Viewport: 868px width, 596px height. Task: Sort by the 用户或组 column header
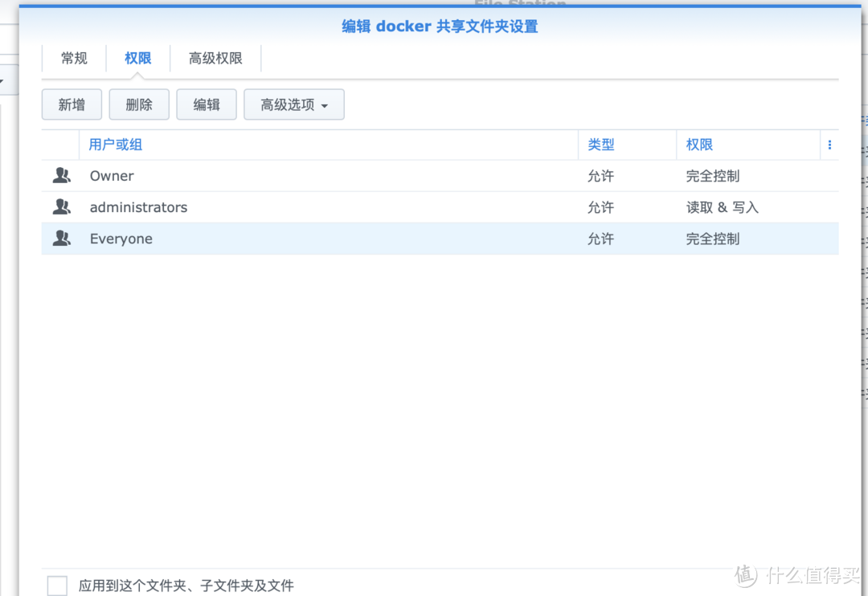115,145
